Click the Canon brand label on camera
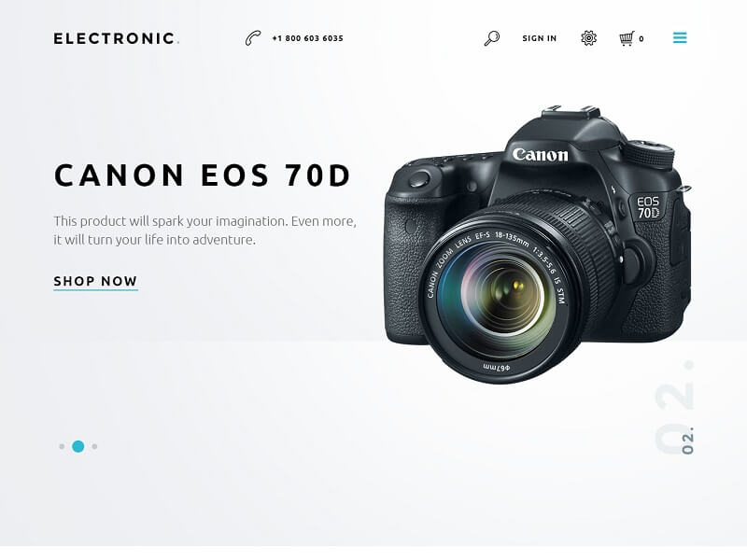747x560 pixels. pyautogui.click(x=541, y=155)
